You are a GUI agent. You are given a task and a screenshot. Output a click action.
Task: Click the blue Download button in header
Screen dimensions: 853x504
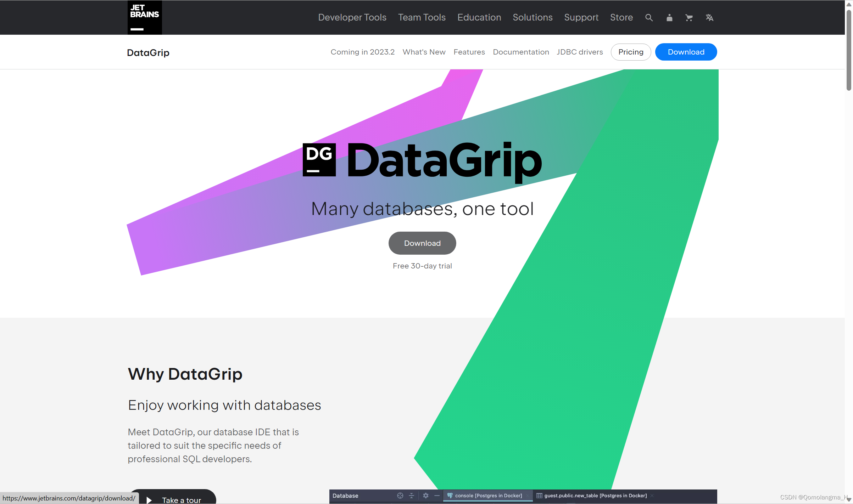click(686, 52)
